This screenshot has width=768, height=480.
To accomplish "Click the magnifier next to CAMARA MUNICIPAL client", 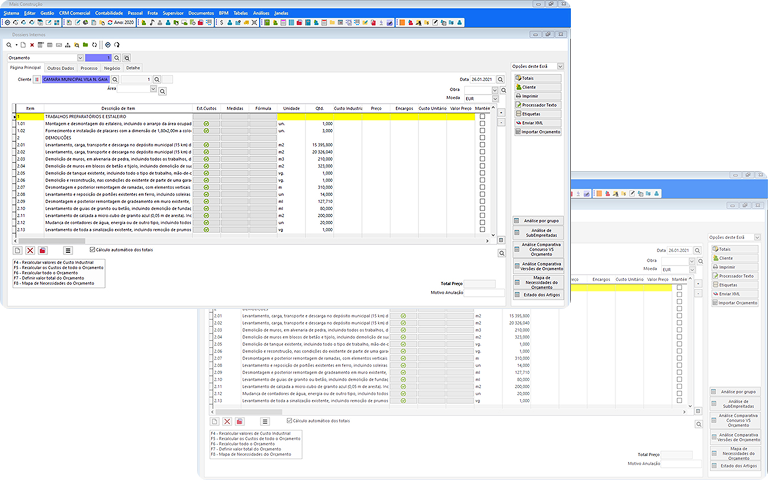I will [x=115, y=79].
